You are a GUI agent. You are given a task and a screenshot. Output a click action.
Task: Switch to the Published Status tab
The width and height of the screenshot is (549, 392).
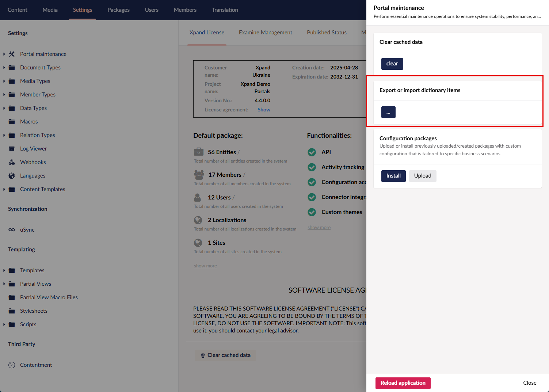pyautogui.click(x=327, y=33)
